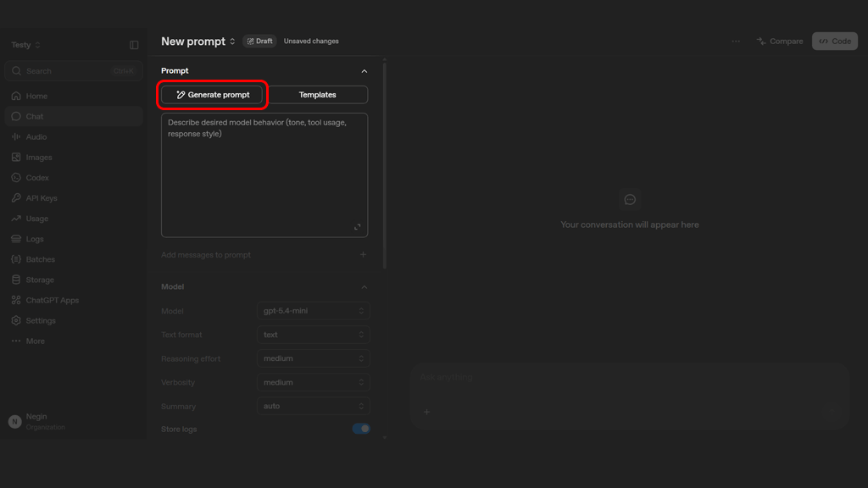The height and width of the screenshot is (488, 868).
Task: Collapse the Prompt section with the chevron
Action: point(364,71)
